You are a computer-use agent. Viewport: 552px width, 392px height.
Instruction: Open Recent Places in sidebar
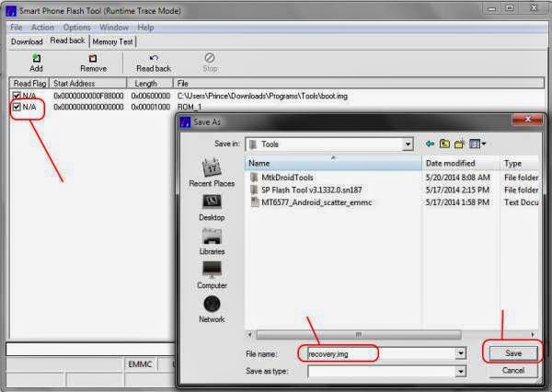click(212, 173)
